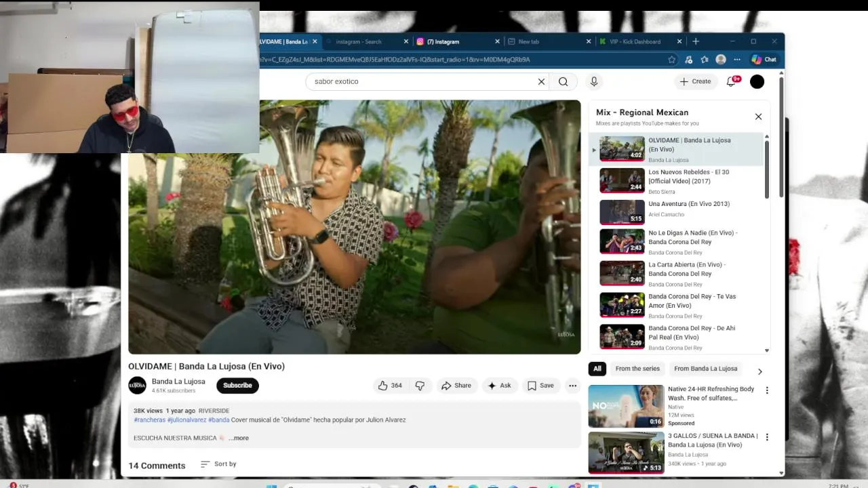The image size is (868, 488).
Task: Open the Native 24-HR Refreshing Body Wash ad
Action: 626,406
